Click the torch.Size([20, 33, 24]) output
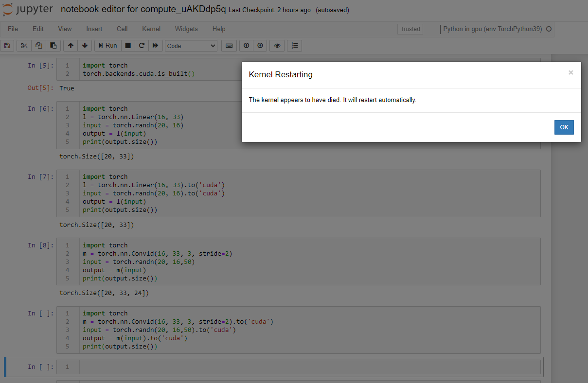The image size is (588, 383). [104, 293]
